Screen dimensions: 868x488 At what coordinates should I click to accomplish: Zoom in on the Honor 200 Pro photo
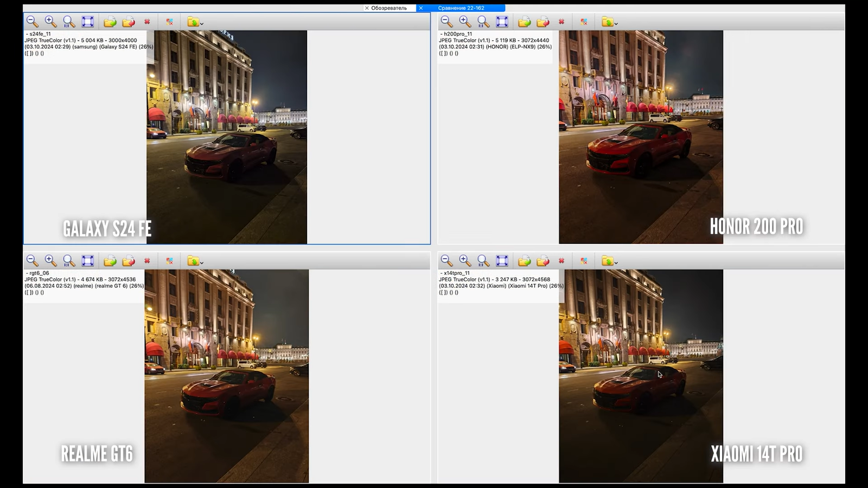click(465, 22)
